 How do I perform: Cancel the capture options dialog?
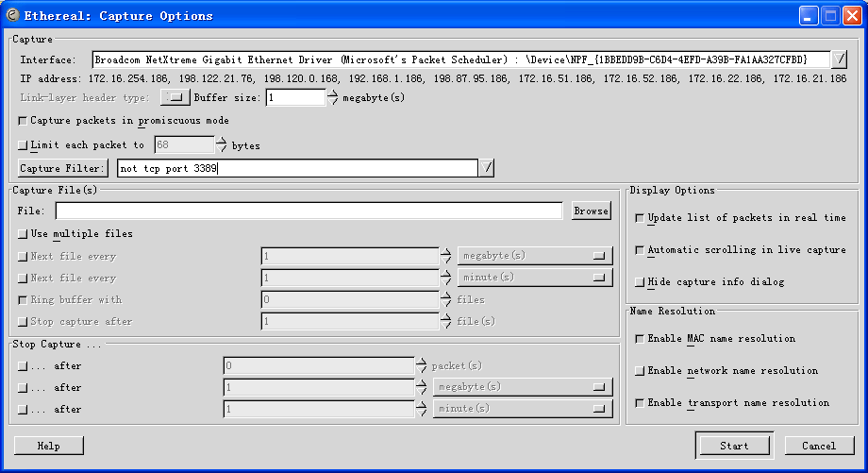tap(819, 446)
